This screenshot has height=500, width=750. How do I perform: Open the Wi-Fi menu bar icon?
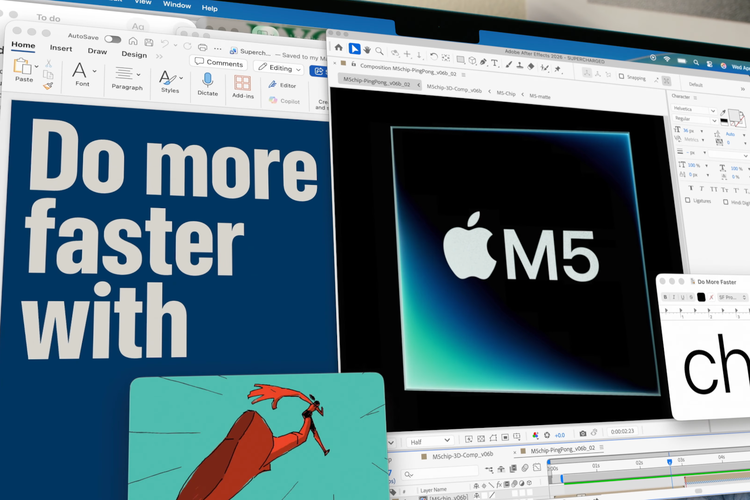[x=667, y=59]
